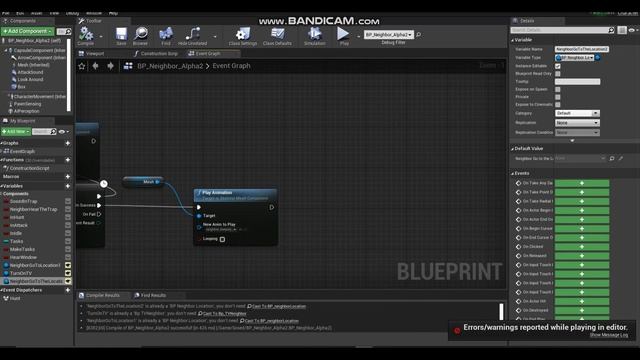Screen dimensions: 640x360
Task: Open the Variable Type dropdown
Action: (575, 58)
